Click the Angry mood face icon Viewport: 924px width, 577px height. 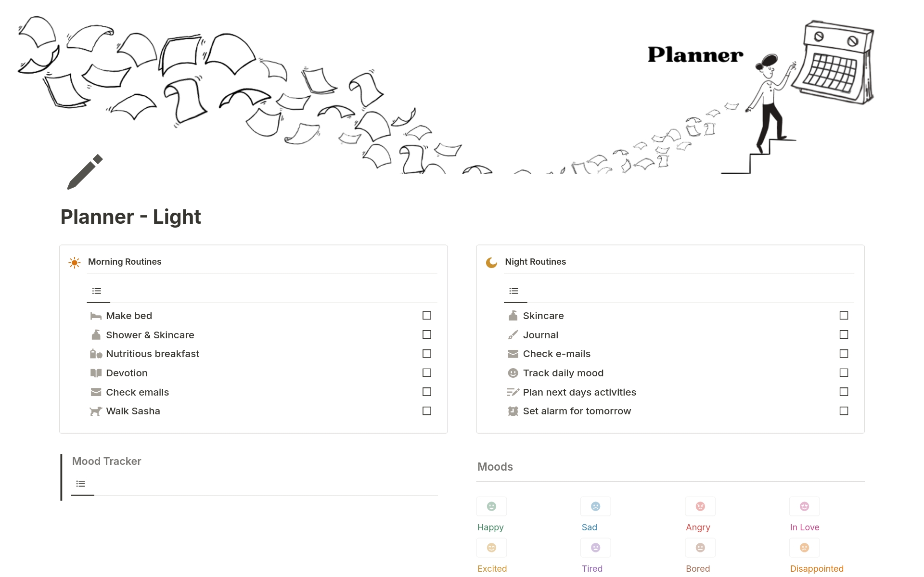(700, 506)
